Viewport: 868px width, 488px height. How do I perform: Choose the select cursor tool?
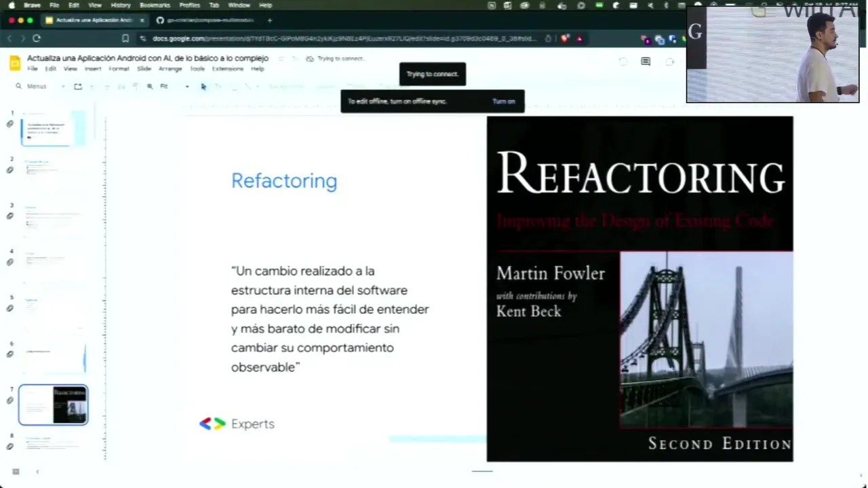click(x=203, y=86)
